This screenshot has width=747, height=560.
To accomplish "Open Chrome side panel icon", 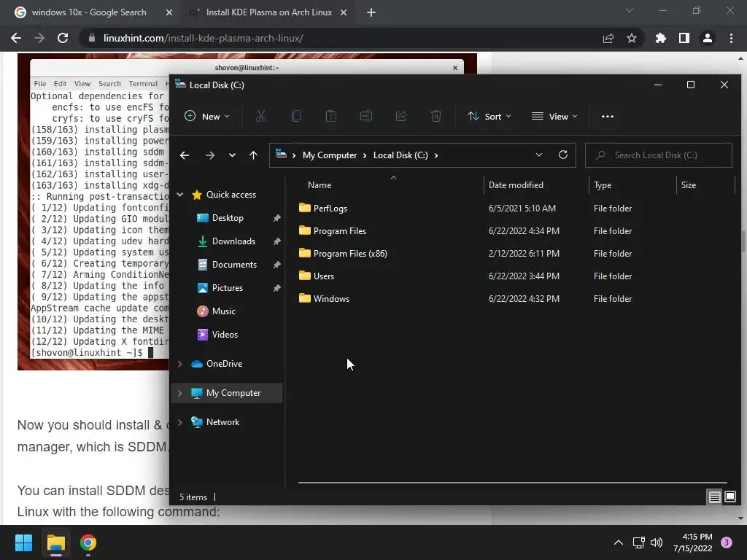I will click(x=684, y=38).
